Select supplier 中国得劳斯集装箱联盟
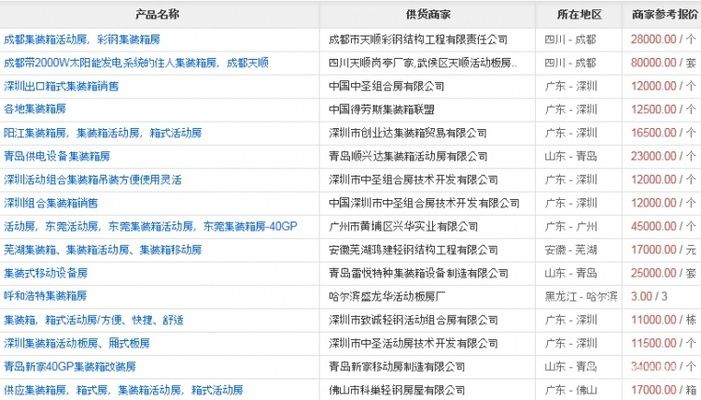This screenshot has height=400, width=701. [x=381, y=109]
